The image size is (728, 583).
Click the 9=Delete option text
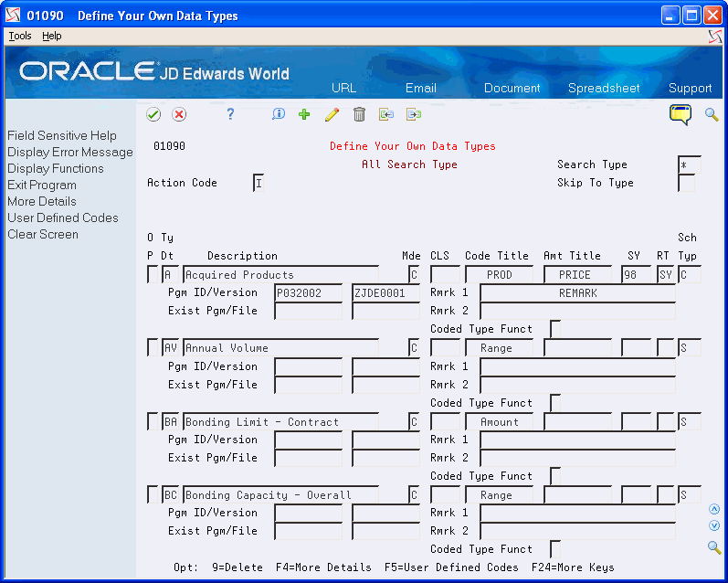[x=237, y=567]
